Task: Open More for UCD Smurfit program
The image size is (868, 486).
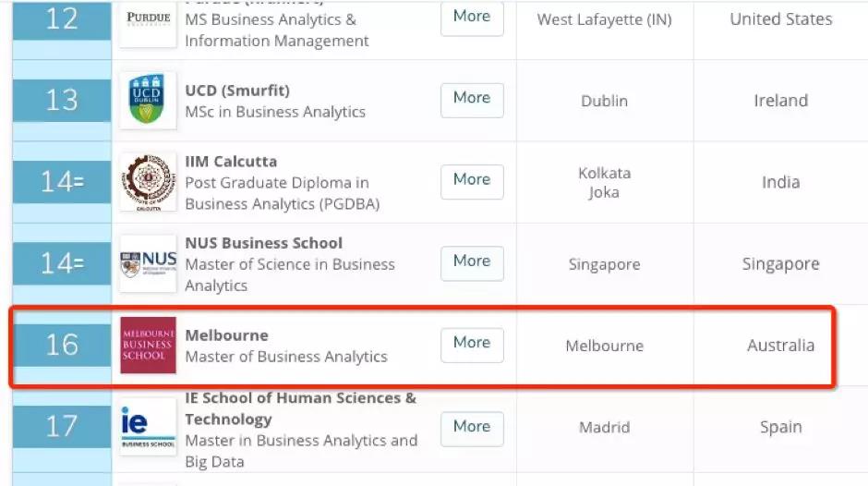Action: [472, 99]
